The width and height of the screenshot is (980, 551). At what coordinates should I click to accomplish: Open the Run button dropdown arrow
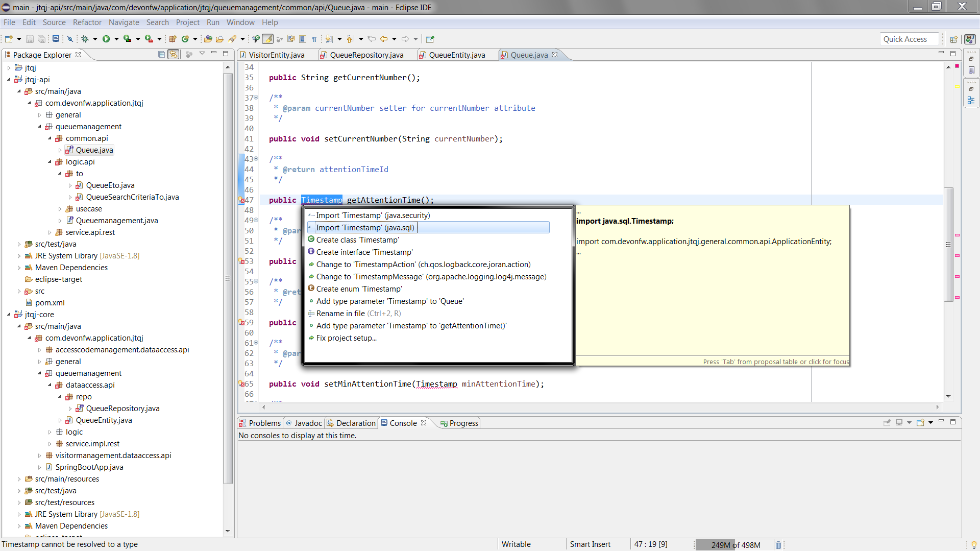click(x=116, y=39)
